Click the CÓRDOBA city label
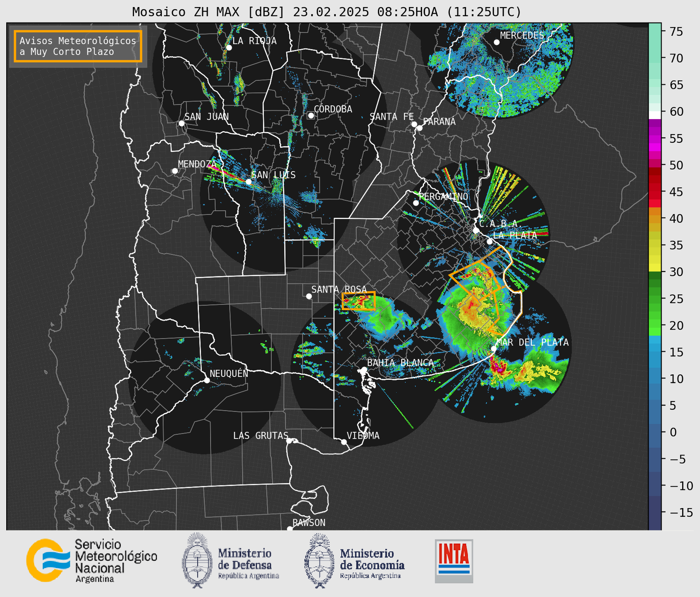Screen dimensions: 700x597 point(333,109)
